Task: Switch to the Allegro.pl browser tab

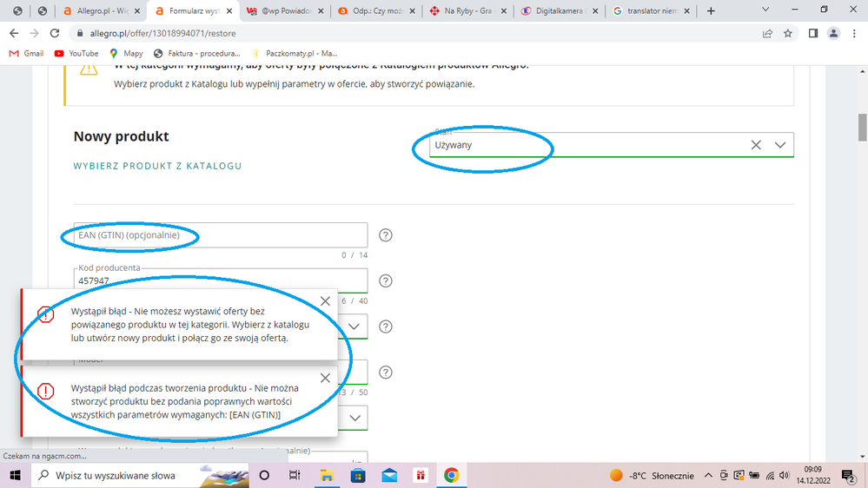Action: 102,10
